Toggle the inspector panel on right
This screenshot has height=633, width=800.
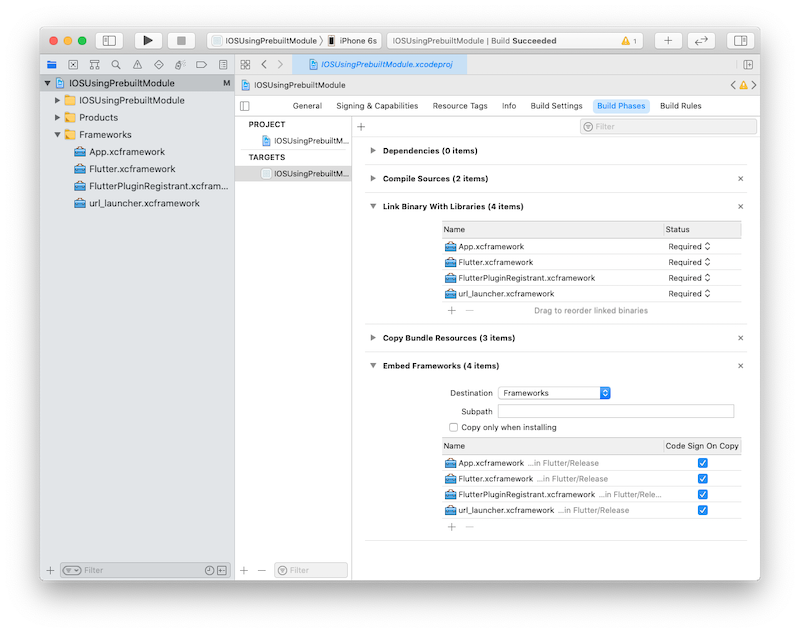point(740,40)
